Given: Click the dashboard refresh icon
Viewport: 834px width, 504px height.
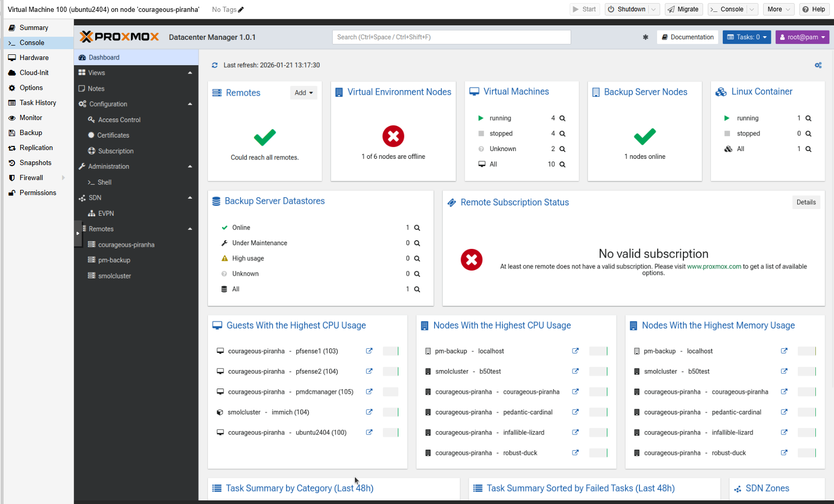Looking at the screenshot, I should click(215, 65).
